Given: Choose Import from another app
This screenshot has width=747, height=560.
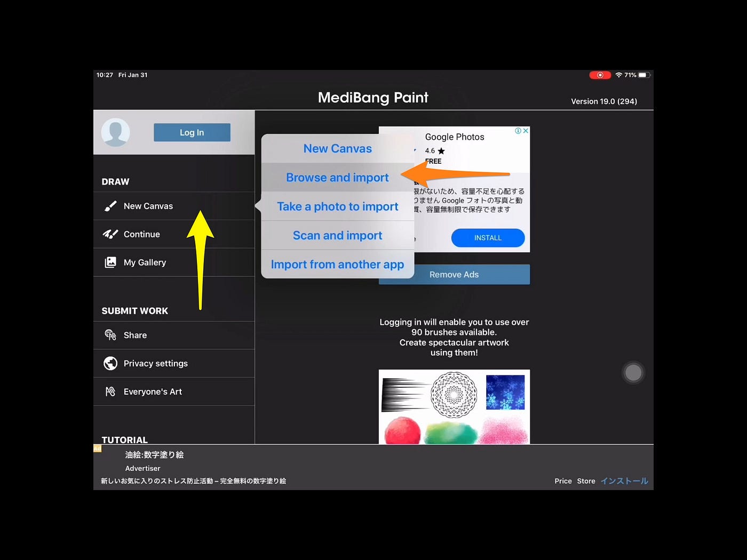Looking at the screenshot, I should pyautogui.click(x=338, y=264).
